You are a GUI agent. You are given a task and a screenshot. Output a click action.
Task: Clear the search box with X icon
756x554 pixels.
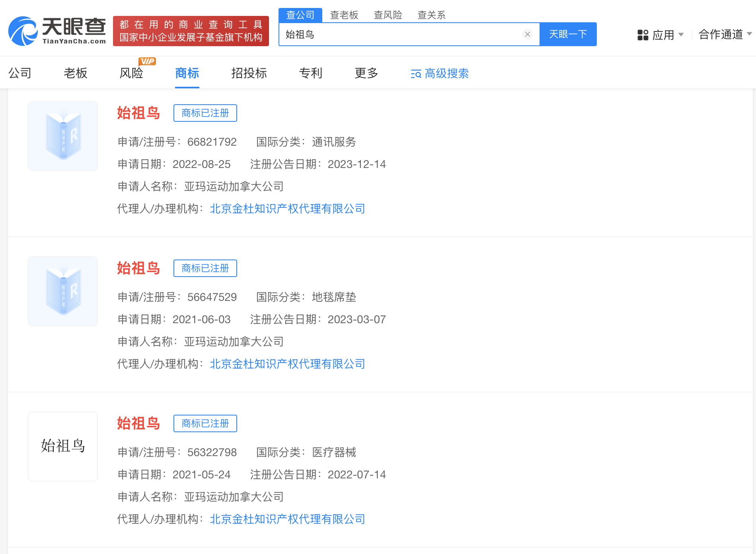click(x=528, y=34)
